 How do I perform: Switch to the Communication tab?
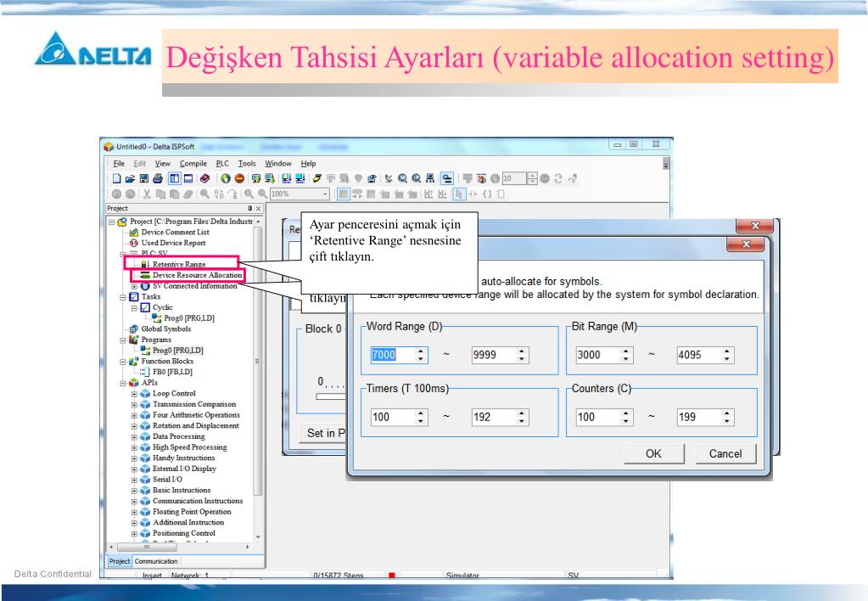156,561
